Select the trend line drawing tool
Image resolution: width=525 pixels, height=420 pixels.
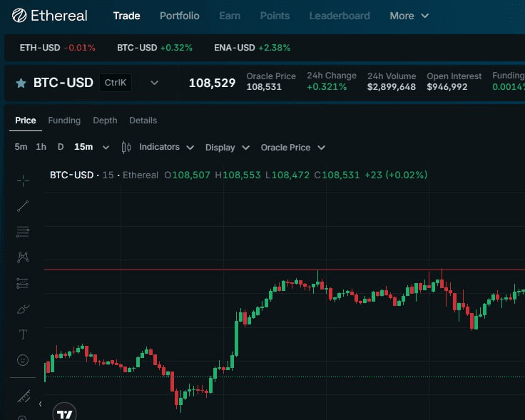click(23, 206)
